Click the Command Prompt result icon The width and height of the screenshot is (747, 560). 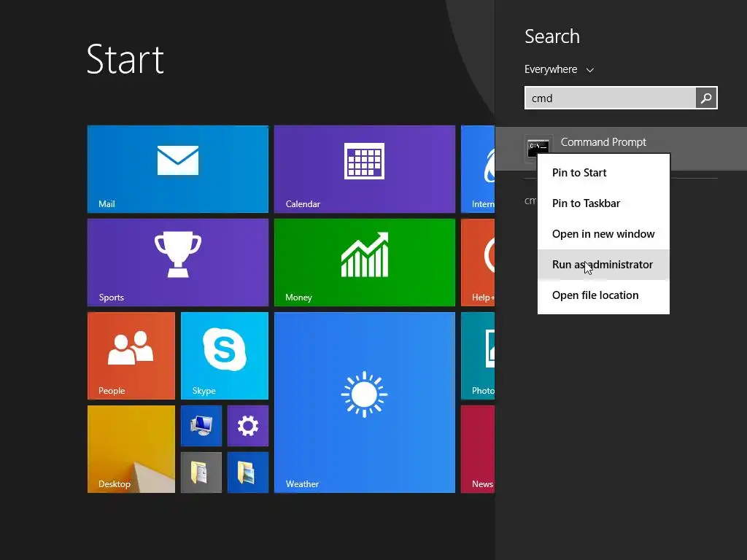(538, 147)
